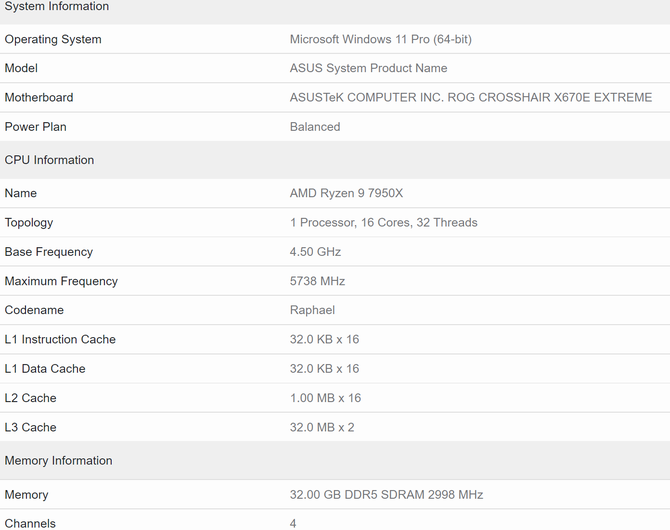Click the 'Base Frequency' row label
670x530 pixels.
[x=49, y=252]
